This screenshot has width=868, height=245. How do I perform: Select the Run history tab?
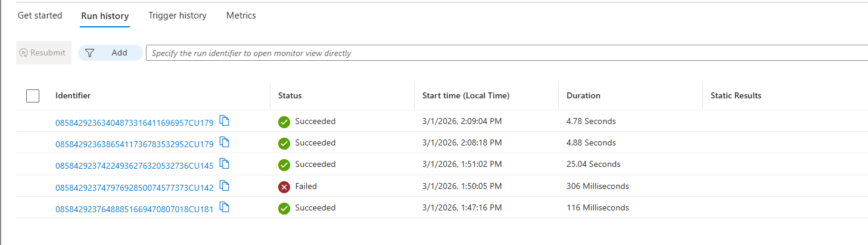(105, 16)
